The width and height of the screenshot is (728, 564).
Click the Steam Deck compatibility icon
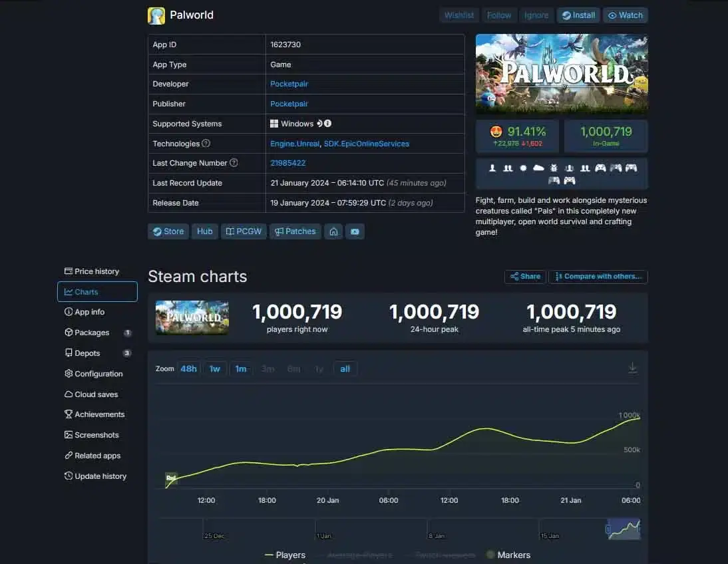tap(319, 124)
